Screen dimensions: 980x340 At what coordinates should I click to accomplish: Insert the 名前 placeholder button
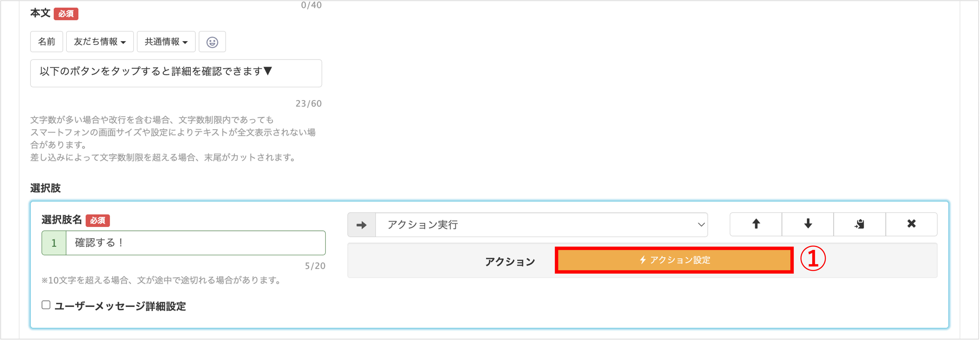47,42
